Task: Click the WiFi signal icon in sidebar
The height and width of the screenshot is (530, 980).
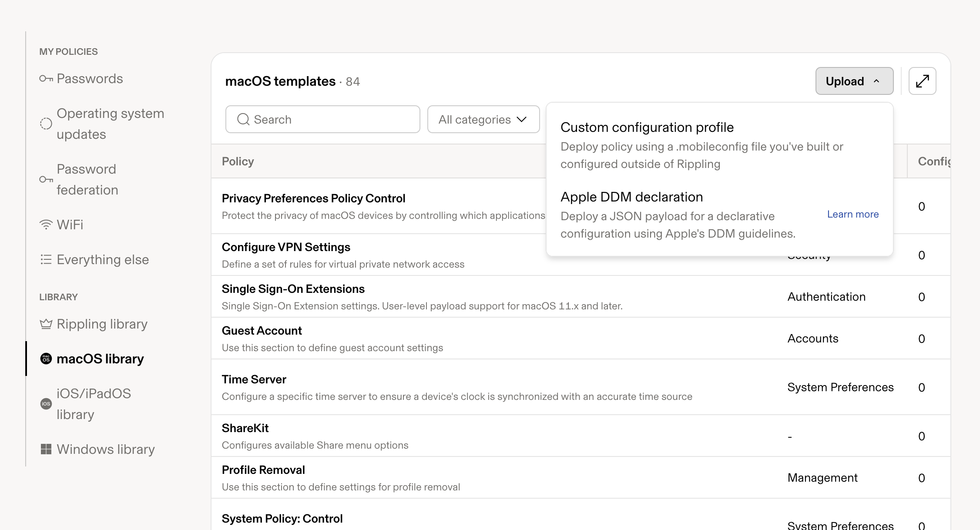Action: point(46,225)
